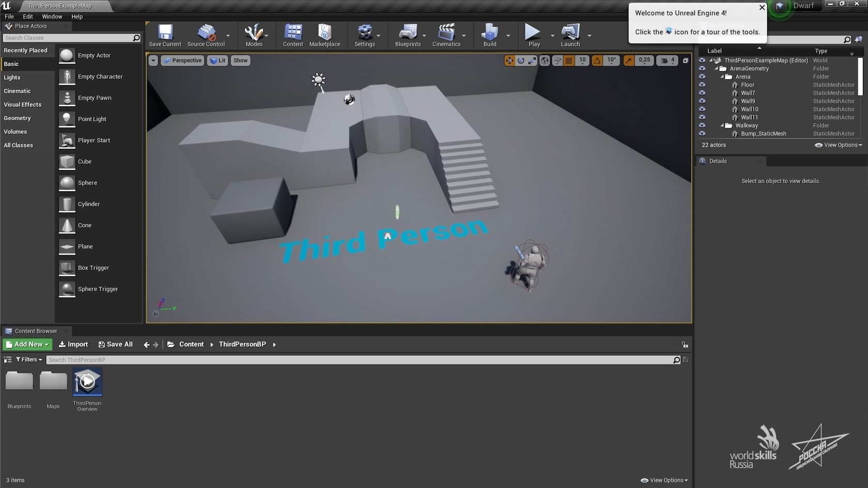Click the Save Current toolbar icon
The width and height of the screenshot is (868, 488).
click(165, 35)
